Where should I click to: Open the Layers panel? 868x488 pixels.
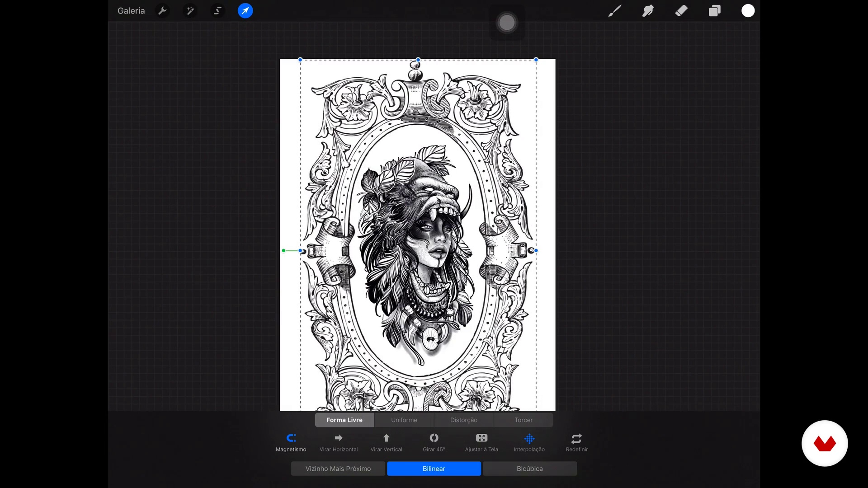[x=715, y=11]
